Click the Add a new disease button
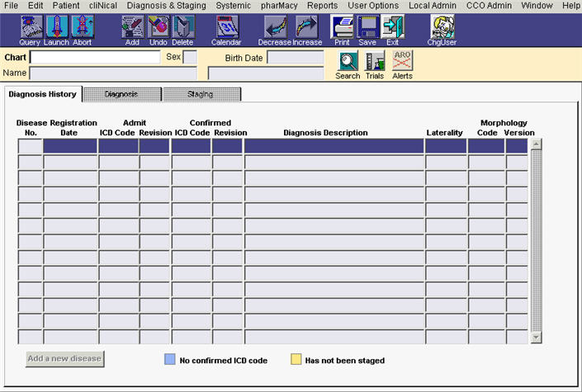This screenshot has height=392, width=582. pos(65,358)
